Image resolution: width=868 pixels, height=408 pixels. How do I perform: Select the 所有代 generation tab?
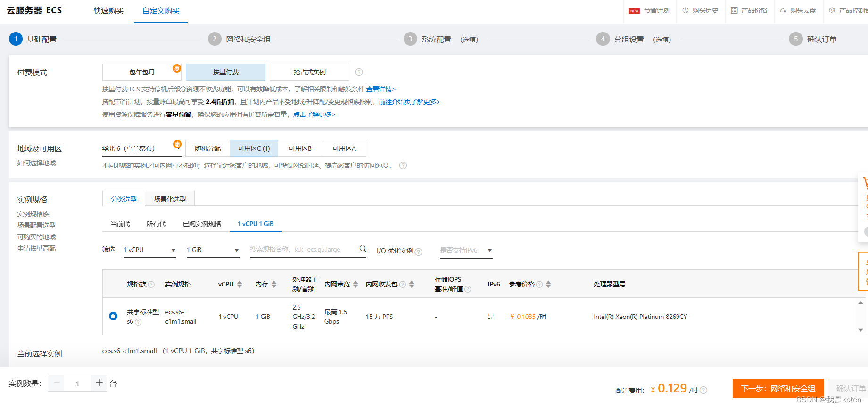coord(156,224)
